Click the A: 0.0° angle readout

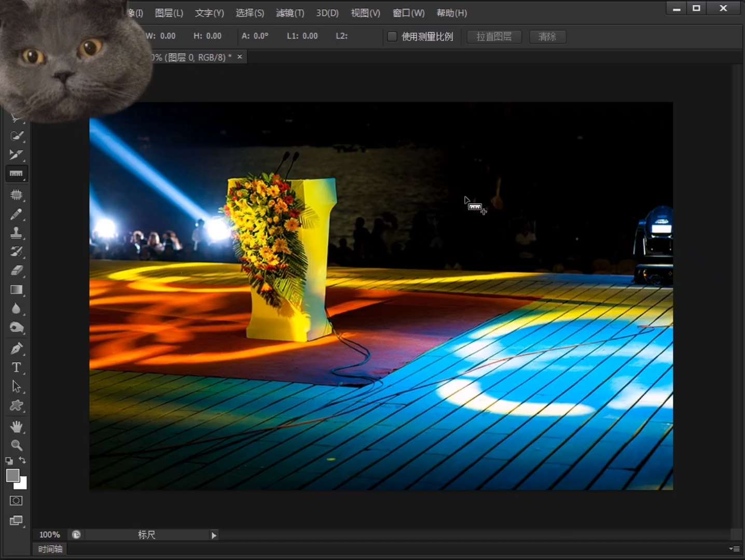[x=255, y=36]
